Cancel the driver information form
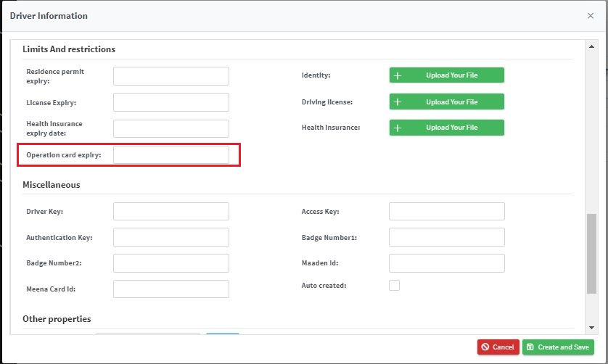 (498, 347)
